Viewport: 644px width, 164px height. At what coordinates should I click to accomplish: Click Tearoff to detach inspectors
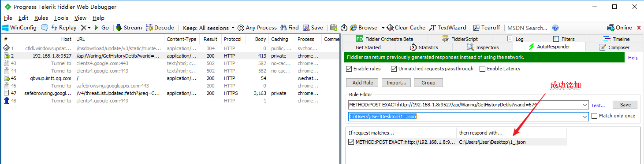click(x=487, y=27)
